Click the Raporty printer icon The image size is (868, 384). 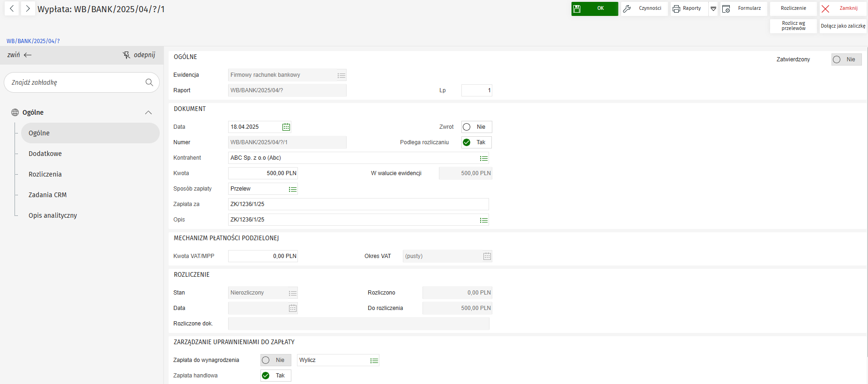[x=676, y=9]
